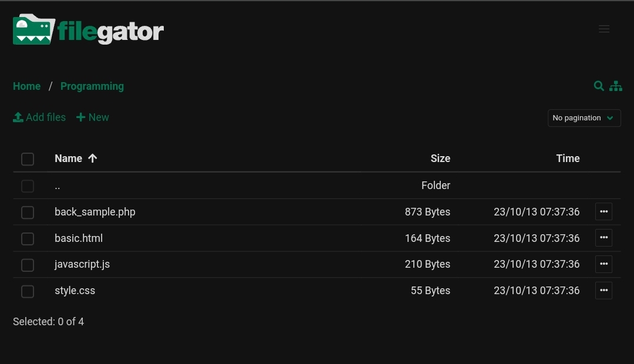Open the search icon

(x=599, y=86)
